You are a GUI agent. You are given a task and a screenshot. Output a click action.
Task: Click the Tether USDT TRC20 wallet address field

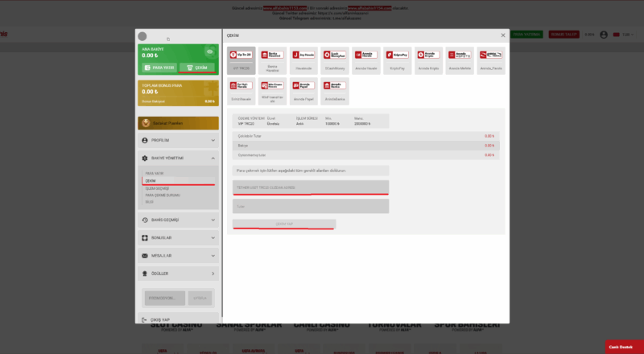[311, 187]
